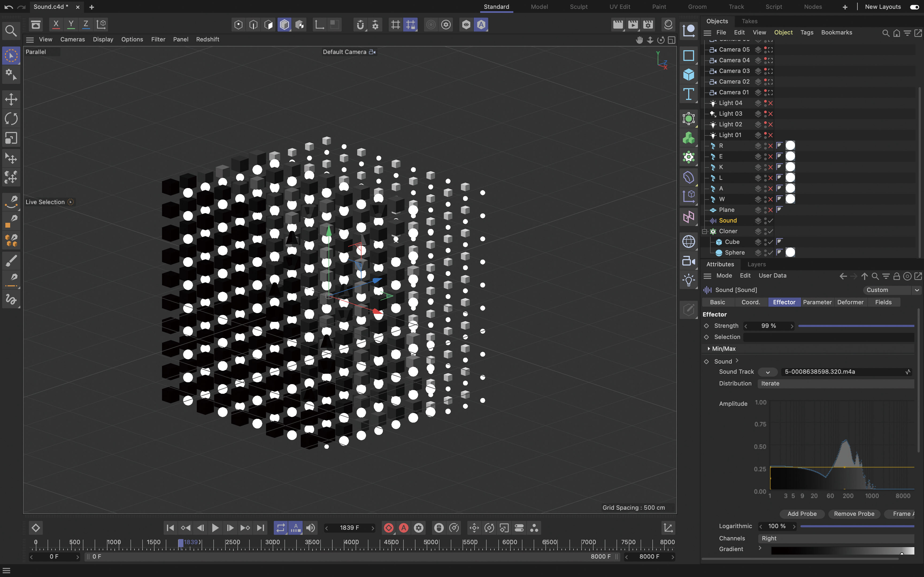
Task: Adjust the Strength slider
Action: 856,326
